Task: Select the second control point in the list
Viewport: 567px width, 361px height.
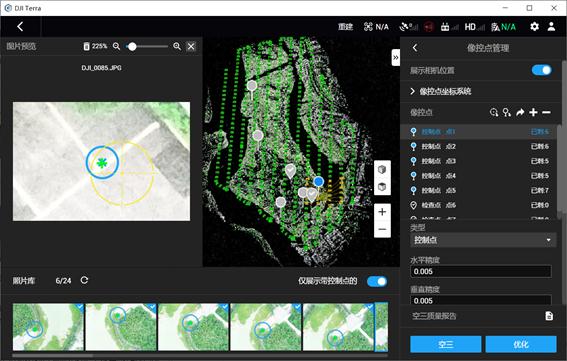Action: 481,146
